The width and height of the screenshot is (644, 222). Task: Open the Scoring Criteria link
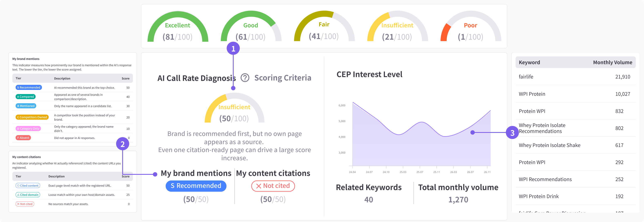[x=283, y=78]
